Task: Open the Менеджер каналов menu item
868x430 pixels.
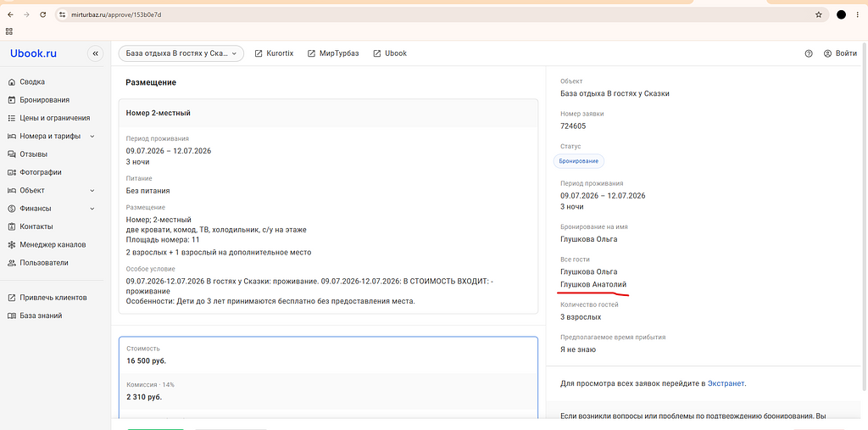Action: coord(52,245)
